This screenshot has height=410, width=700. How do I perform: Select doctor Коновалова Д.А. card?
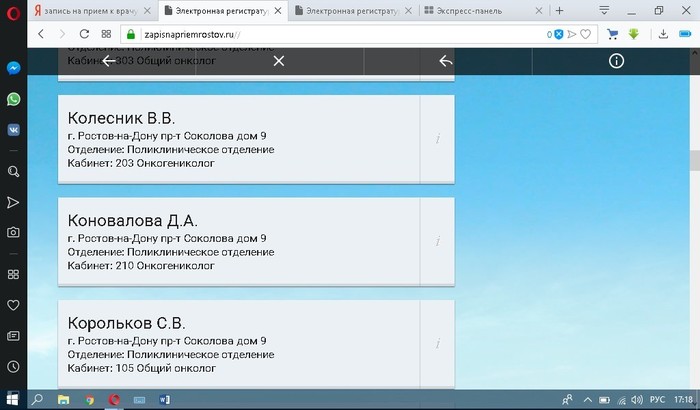[x=238, y=241]
